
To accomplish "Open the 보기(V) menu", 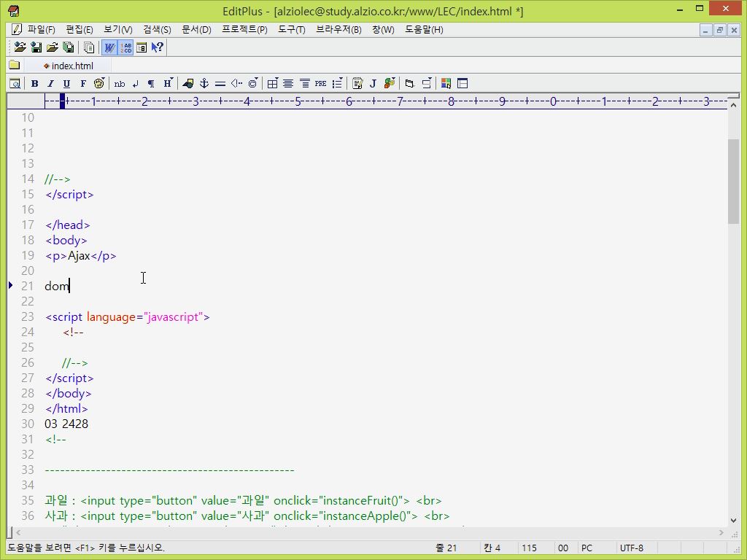I will pos(117,29).
